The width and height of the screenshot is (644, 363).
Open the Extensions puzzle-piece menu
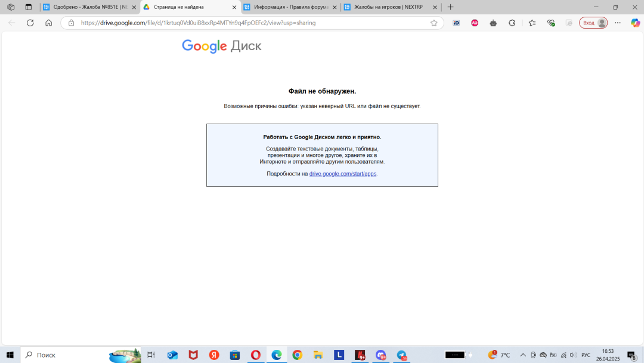512,23
